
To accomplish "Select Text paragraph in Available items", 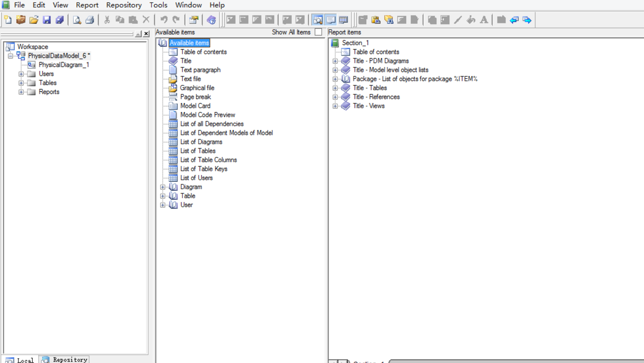I will pos(200,70).
